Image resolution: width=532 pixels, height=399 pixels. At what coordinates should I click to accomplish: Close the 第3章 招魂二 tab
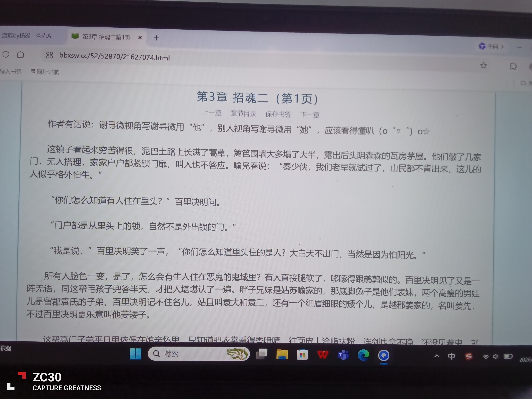[140, 37]
